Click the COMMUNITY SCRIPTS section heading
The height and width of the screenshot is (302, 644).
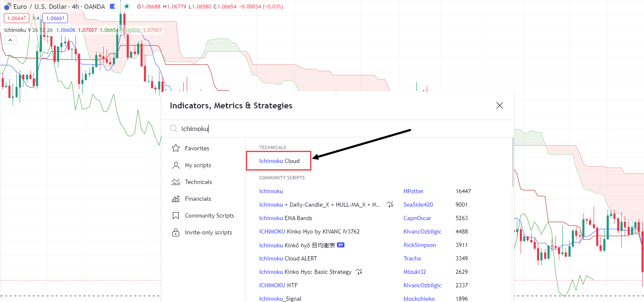point(282,178)
